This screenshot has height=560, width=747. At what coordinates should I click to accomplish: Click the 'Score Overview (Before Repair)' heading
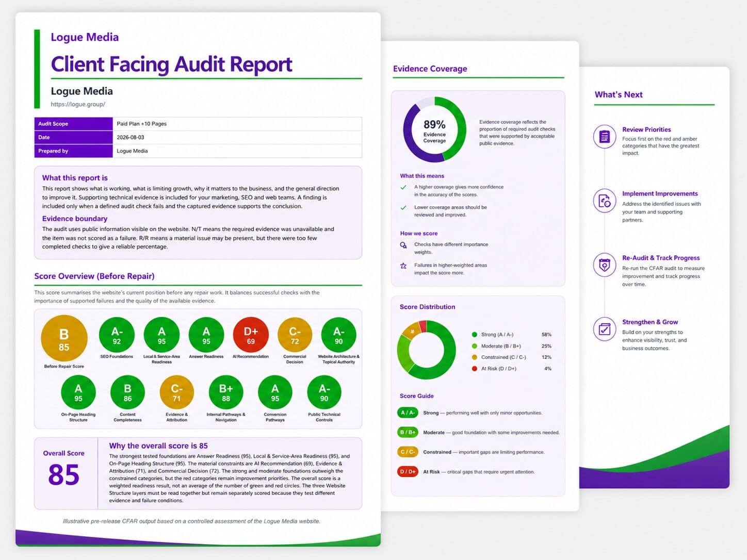[94, 276]
